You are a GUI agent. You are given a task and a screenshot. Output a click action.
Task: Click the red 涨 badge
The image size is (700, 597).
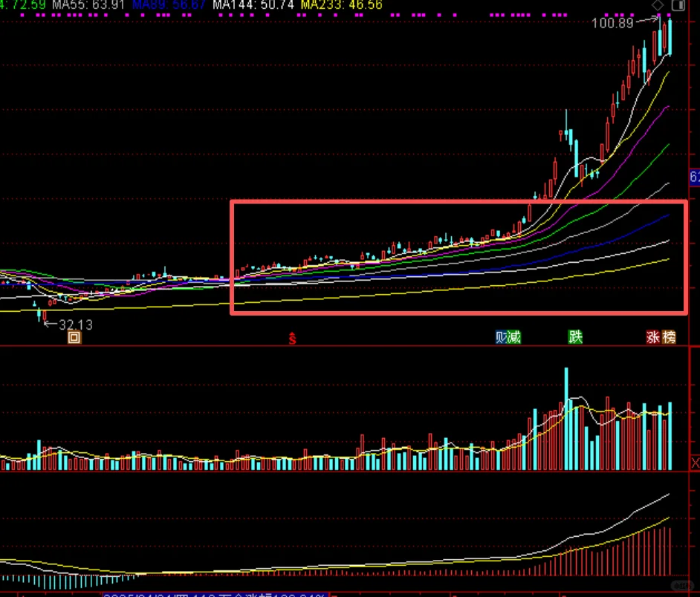click(x=653, y=337)
